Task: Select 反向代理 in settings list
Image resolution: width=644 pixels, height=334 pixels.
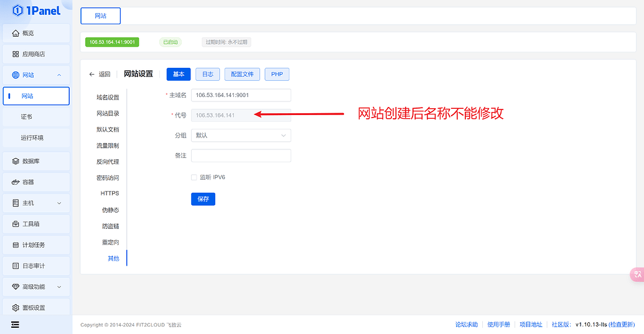Action: [x=108, y=162]
